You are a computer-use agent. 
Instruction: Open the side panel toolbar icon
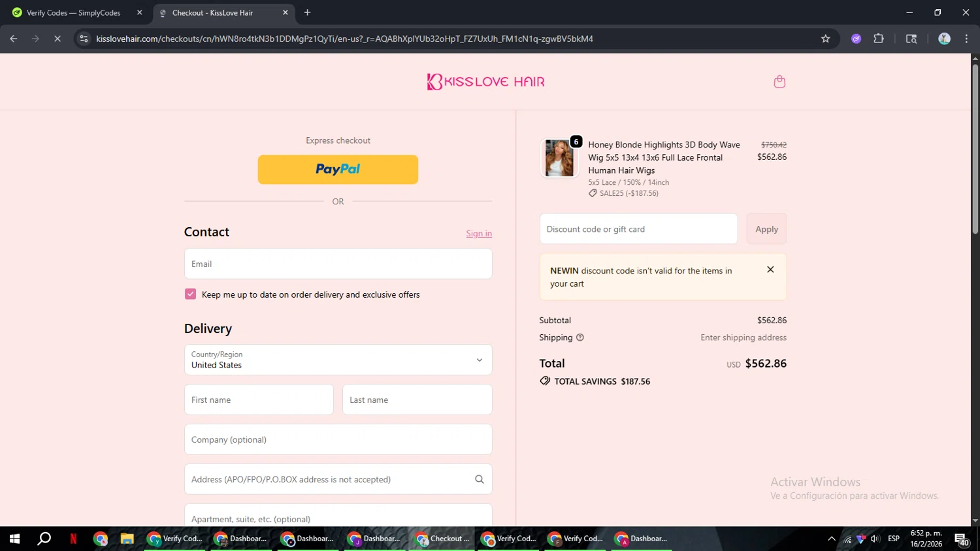(911, 39)
